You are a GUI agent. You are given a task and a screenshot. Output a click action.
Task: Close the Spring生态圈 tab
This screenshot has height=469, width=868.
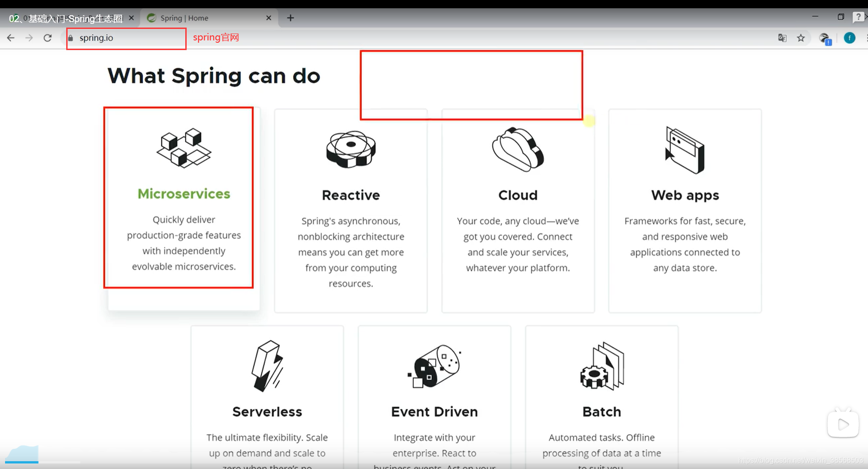coord(131,18)
